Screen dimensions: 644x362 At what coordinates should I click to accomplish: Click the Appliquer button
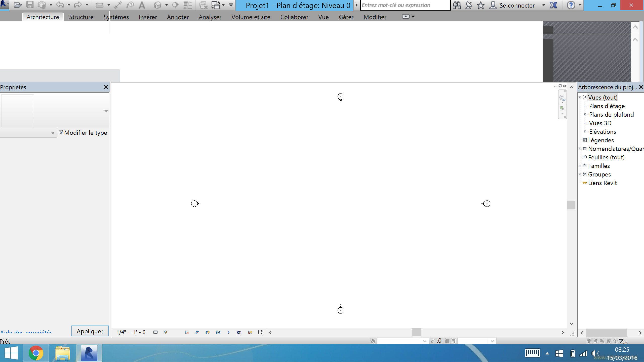pos(90,331)
